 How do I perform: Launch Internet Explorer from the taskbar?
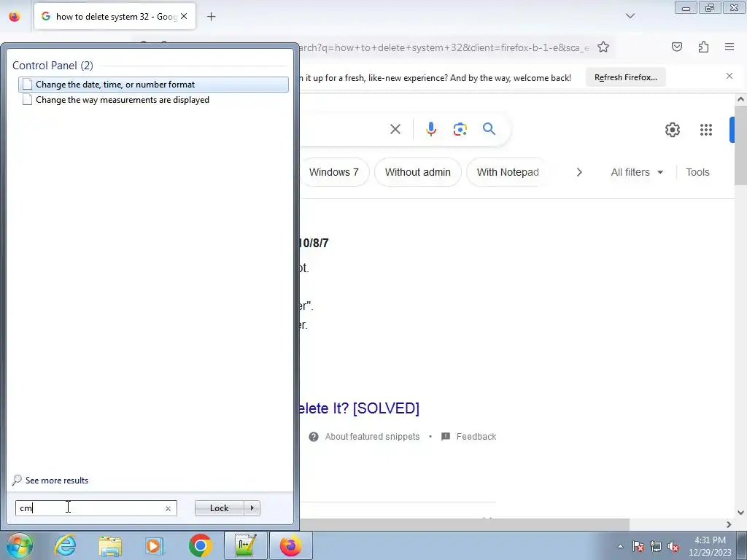(65, 545)
